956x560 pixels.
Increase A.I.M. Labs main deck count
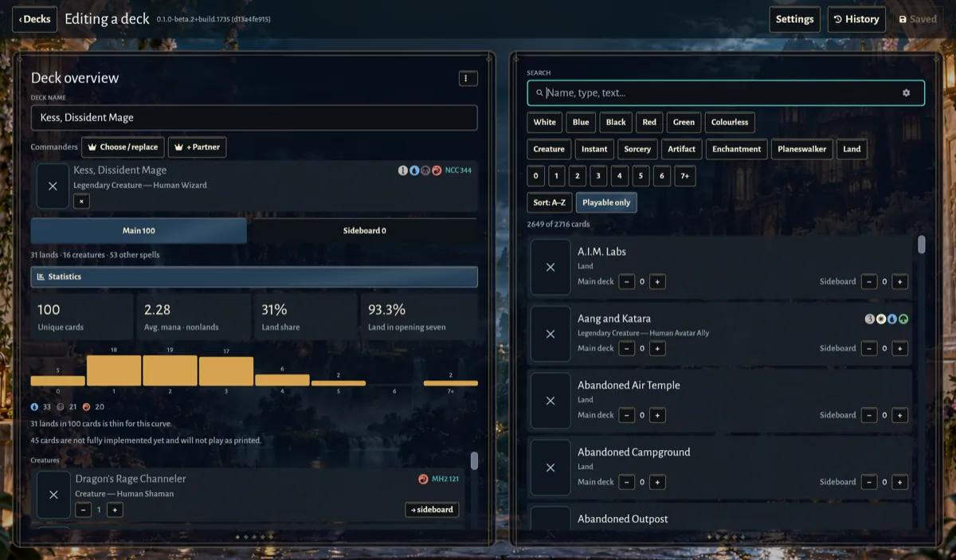tap(657, 282)
